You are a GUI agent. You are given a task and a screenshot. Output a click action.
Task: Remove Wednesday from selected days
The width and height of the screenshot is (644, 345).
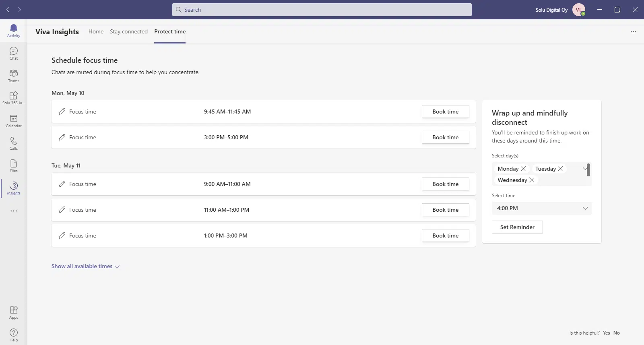pyautogui.click(x=532, y=180)
